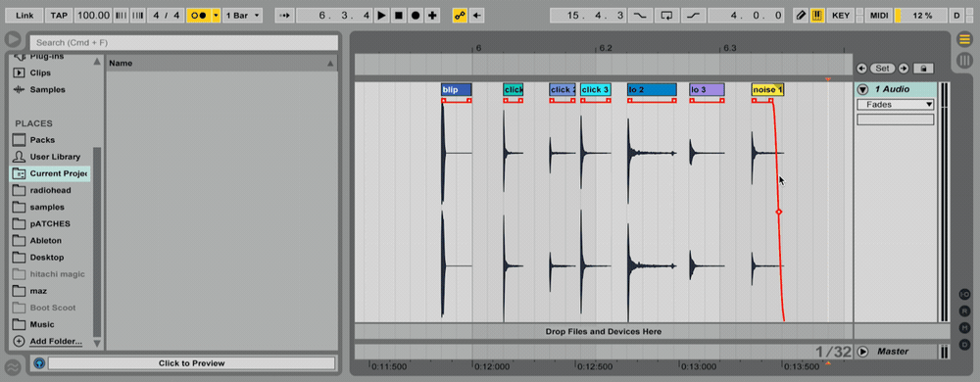This screenshot has width=980, height=382.
Task: Toggle the MIDI Arrangement Overdub plus button
Action: [432, 16]
